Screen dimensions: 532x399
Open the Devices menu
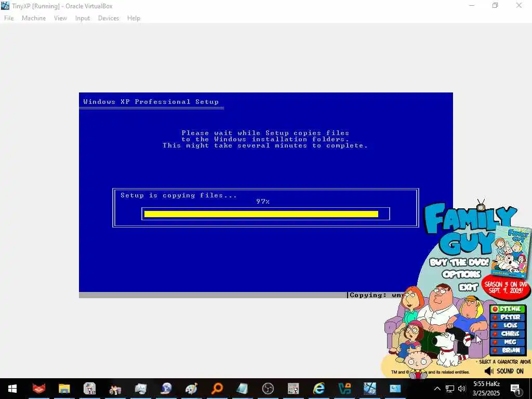point(108,18)
